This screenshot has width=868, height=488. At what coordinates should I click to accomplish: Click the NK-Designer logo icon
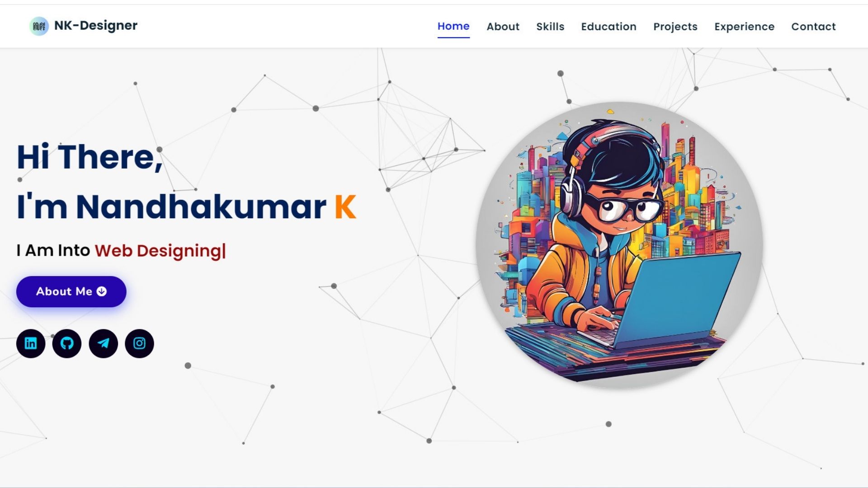coord(39,26)
